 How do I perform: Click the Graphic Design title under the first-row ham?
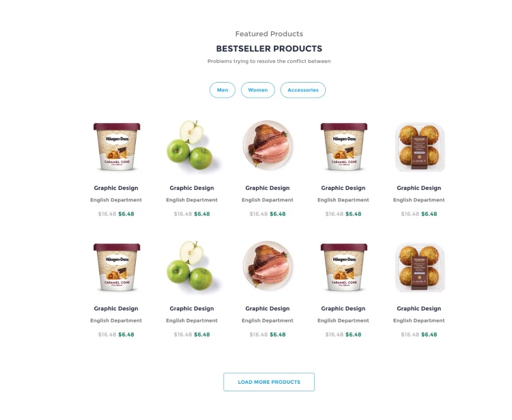tap(268, 188)
